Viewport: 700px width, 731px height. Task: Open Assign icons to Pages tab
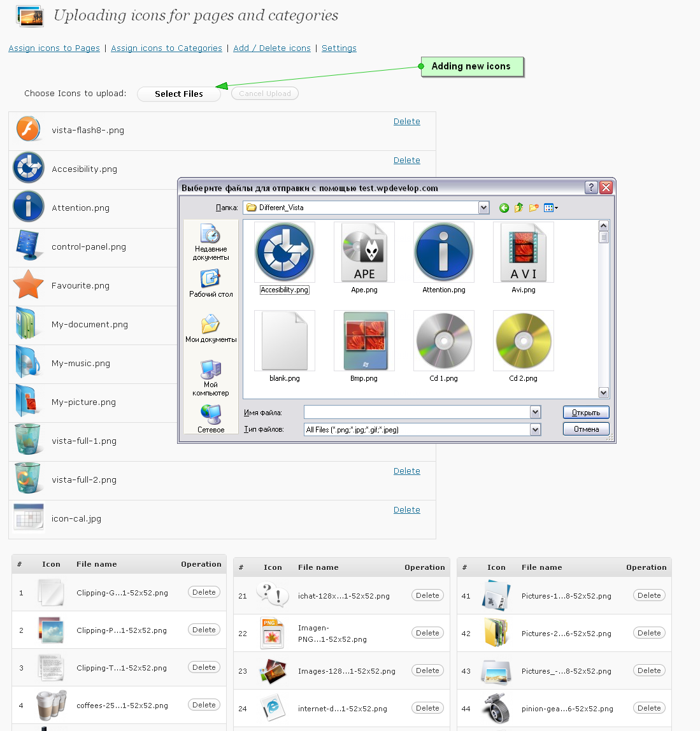click(54, 48)
